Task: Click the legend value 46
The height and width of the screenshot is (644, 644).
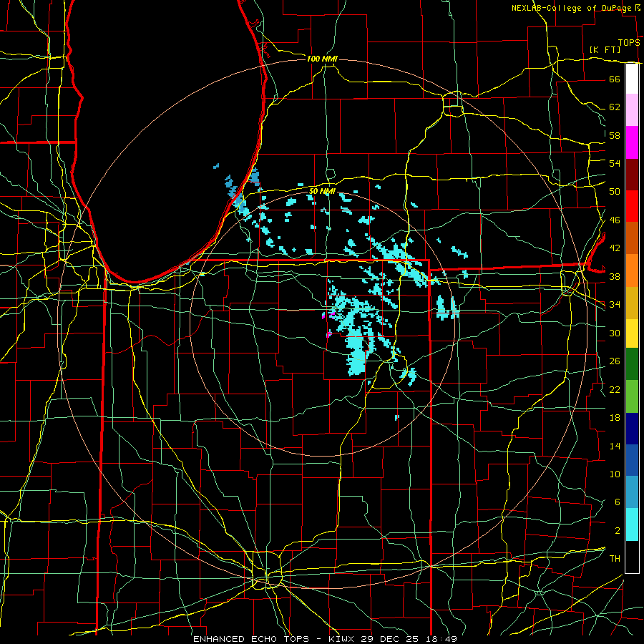Action: (615, 220)
